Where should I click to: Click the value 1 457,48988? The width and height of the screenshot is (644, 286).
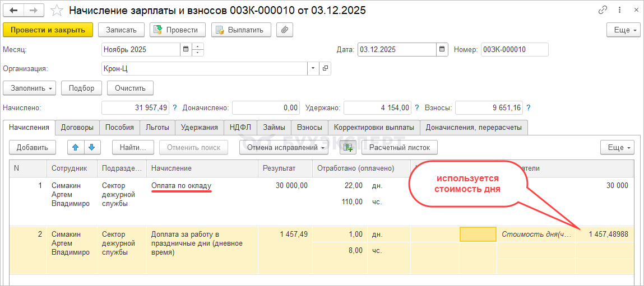605,235
